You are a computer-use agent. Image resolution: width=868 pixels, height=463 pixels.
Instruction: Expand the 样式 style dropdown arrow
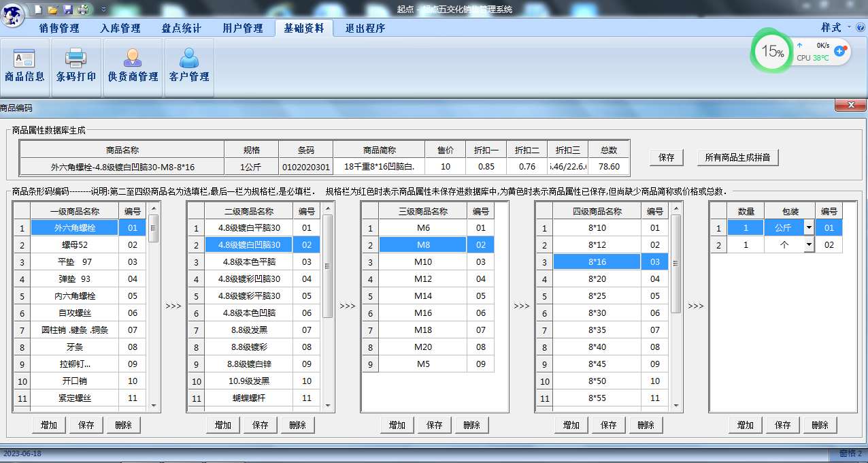pyautogui.click(x=850, y=29)
